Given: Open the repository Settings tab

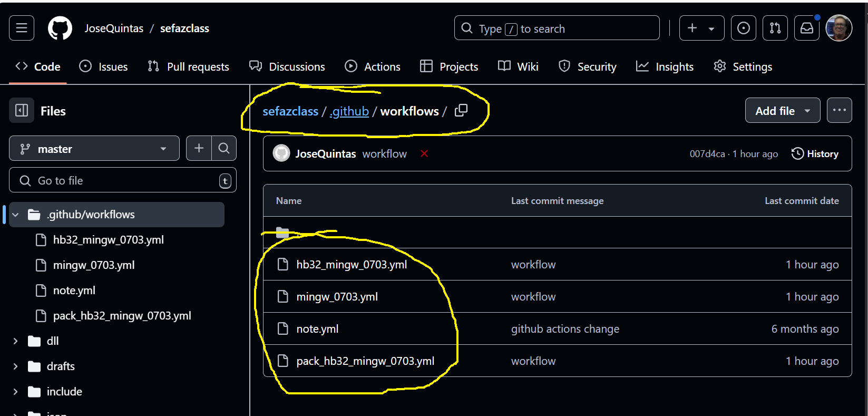Looking at the screenshot, I should pyautogui.click(x=743, y=66).
